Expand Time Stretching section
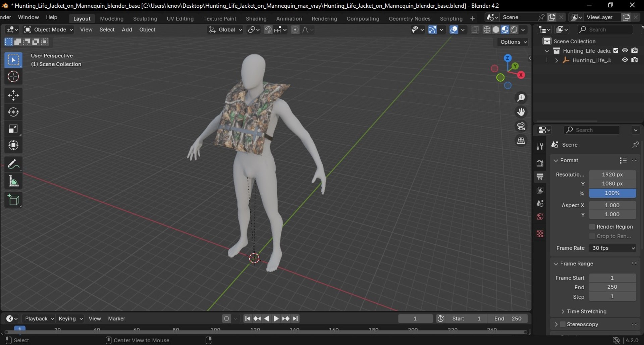The width and height of the screenshot is (644, 345). (563, 311)
